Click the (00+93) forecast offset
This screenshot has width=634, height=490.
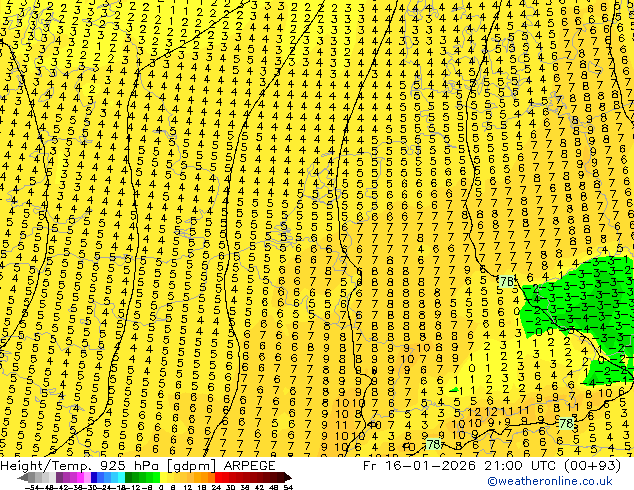point(590,466)
